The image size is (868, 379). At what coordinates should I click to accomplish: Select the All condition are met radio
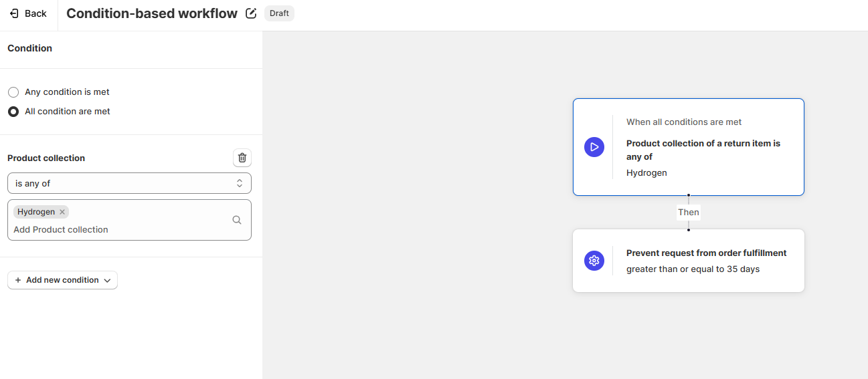tap(13, 112)
